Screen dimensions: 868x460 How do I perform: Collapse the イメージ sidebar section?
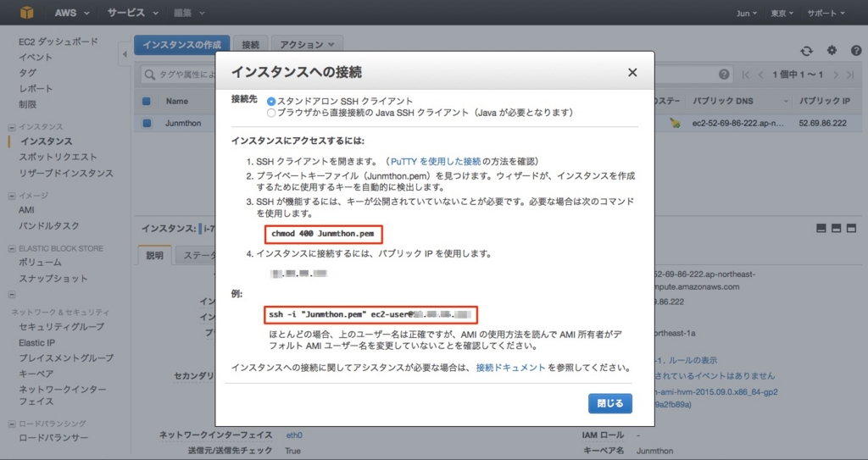pyautogui.click(x=12, y=196)
